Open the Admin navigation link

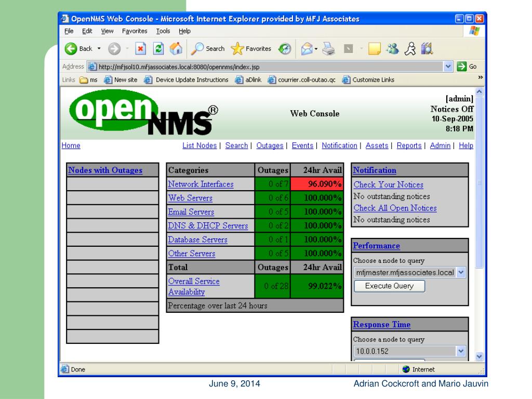441,145
